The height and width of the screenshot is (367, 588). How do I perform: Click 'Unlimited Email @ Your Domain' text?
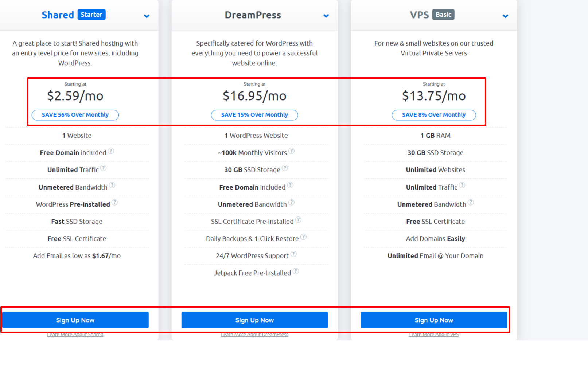click(x=436, y=256)
